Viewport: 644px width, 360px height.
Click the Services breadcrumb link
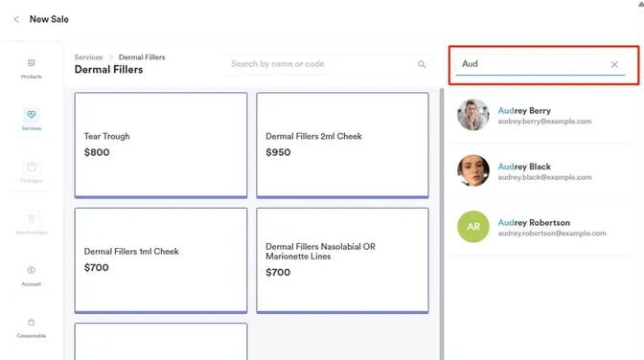pyautogui.click(x=88, y=57)
